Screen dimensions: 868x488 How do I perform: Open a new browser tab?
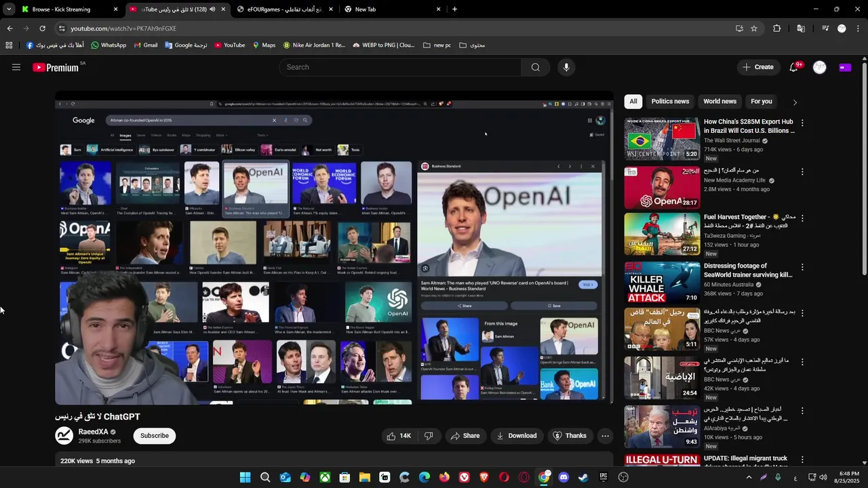(x=454, y=9)
